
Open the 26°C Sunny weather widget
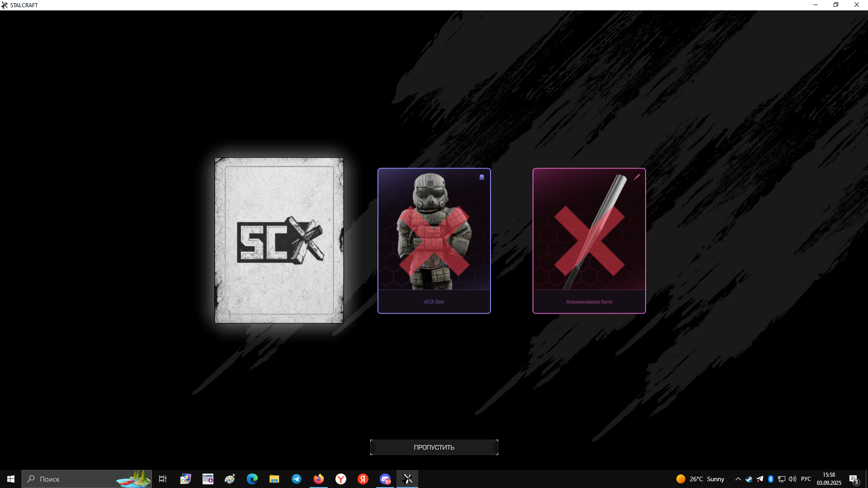point(700,479)
